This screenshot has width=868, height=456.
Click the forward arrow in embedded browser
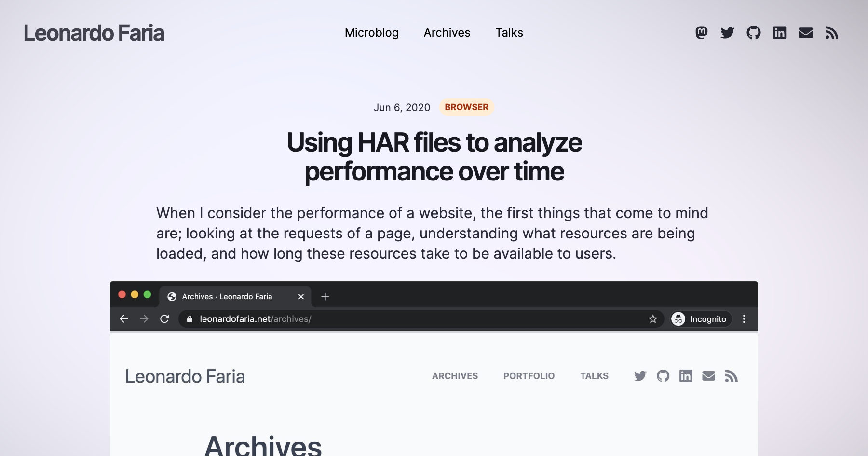point(144,319)
